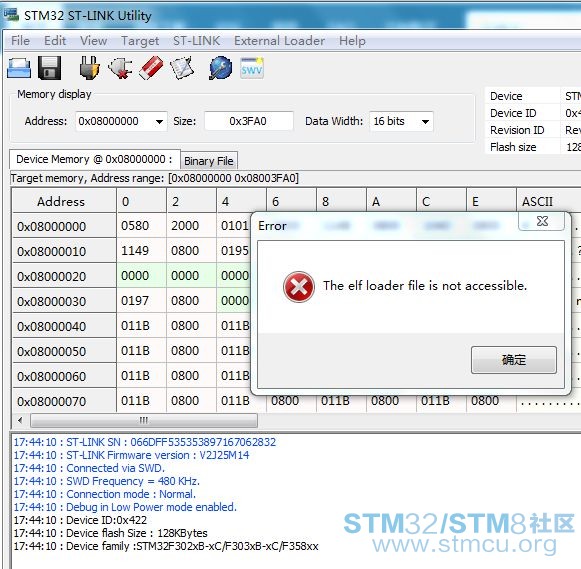The width and height of the screenshot is (581, 569).
Task: Open the ST-LINK menu
Action: click(x=196, y=40)
